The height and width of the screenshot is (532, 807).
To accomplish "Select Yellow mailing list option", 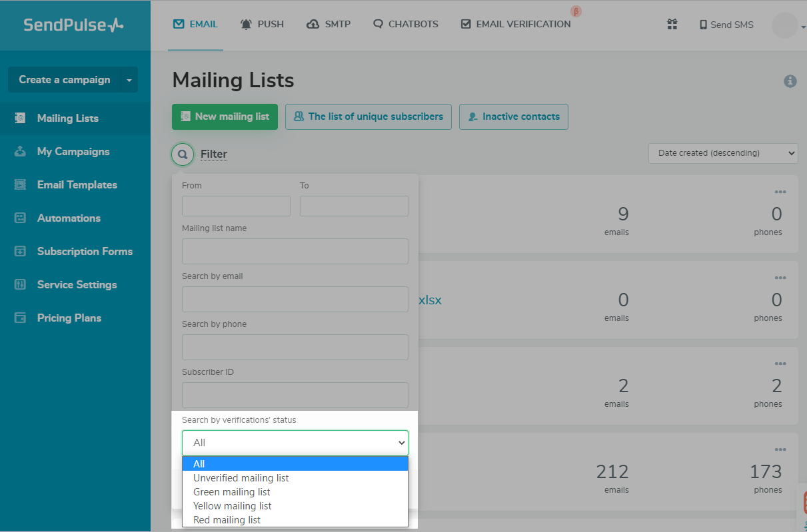I will tap(295, 506).
